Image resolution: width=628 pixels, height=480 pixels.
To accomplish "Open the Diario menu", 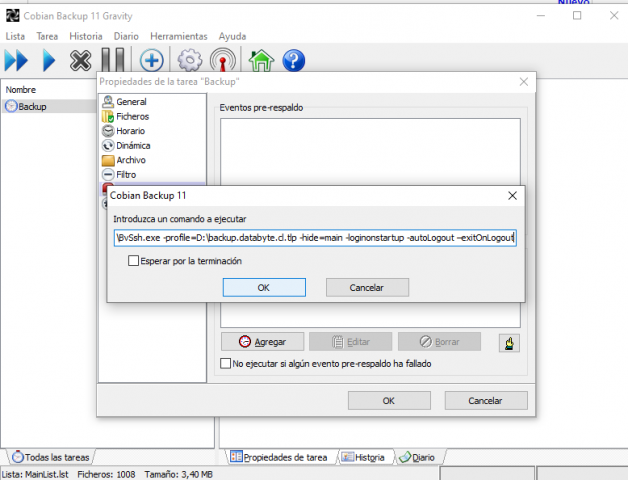I will pyautogui.click(x=126, y=36).
